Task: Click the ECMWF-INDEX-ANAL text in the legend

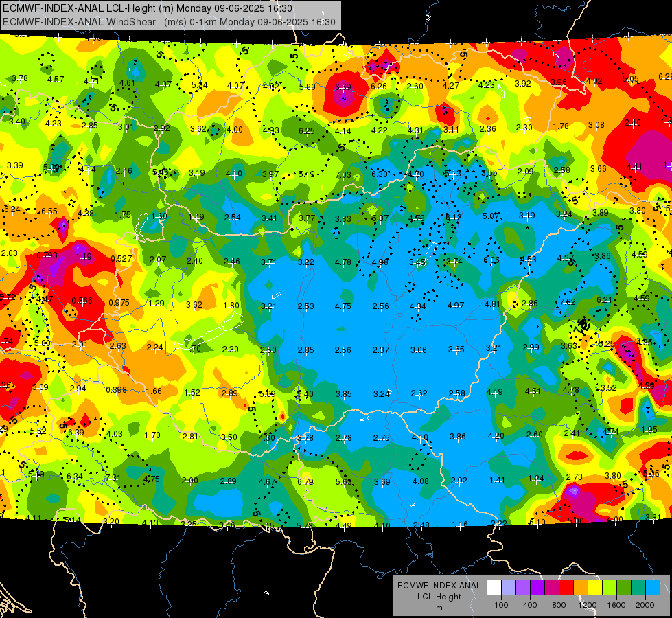Action: [x=439, y=586]
